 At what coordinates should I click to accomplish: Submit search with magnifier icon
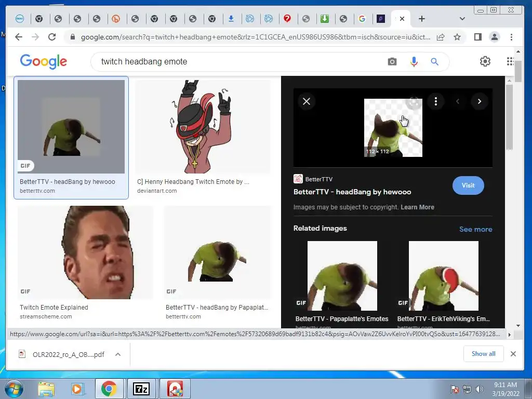click(x=435, y=61)
